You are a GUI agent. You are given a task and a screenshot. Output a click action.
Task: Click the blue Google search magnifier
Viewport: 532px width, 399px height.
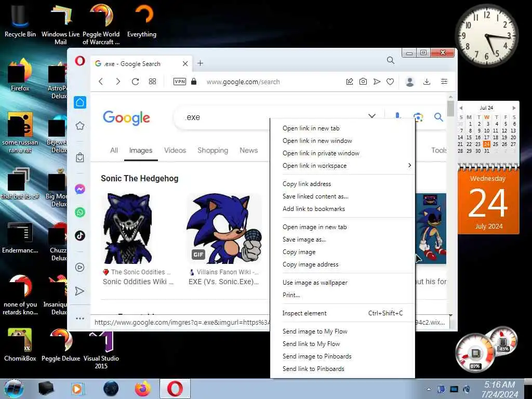click(x=438, y=117)
